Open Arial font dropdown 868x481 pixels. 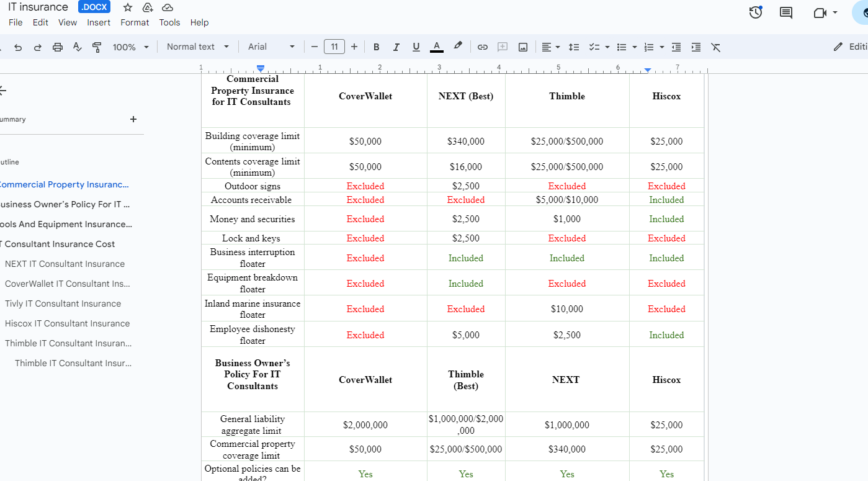coord(271,47)
